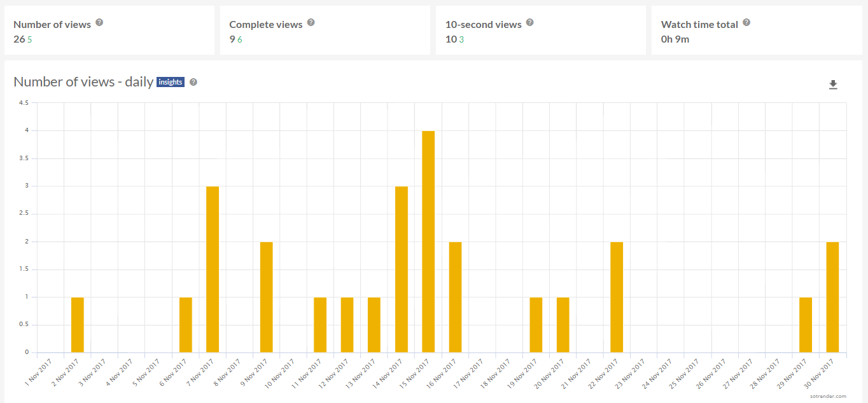868x403 pixels.
Task: Click the Number of views - daily title
Action: 83,82
